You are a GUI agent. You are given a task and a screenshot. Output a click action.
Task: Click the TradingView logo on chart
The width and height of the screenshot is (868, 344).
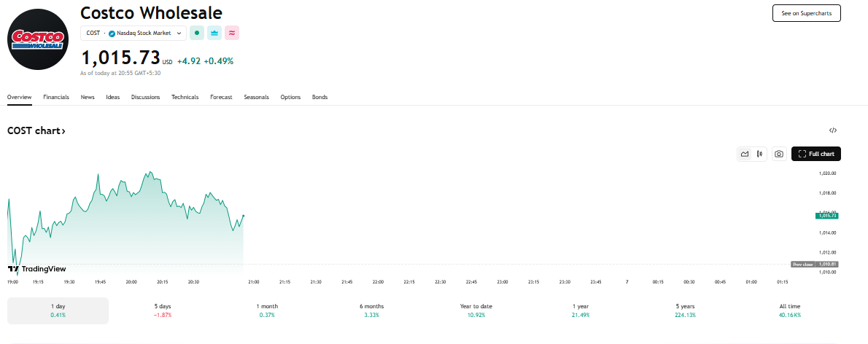tap(36, 269)
